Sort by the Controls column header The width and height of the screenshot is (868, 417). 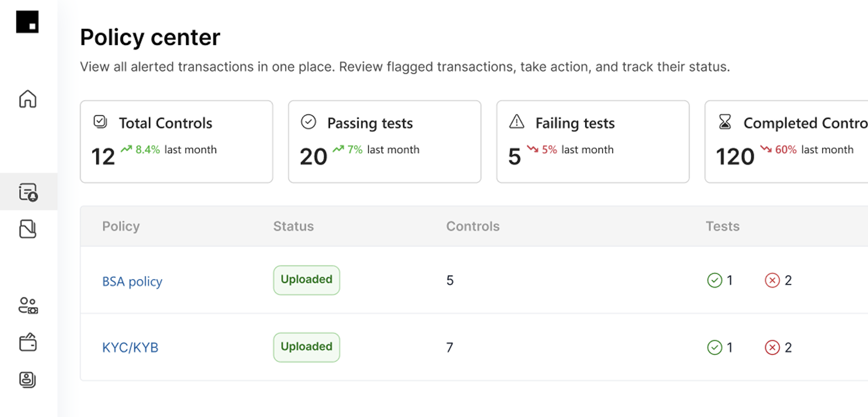[x=473, y=226]
